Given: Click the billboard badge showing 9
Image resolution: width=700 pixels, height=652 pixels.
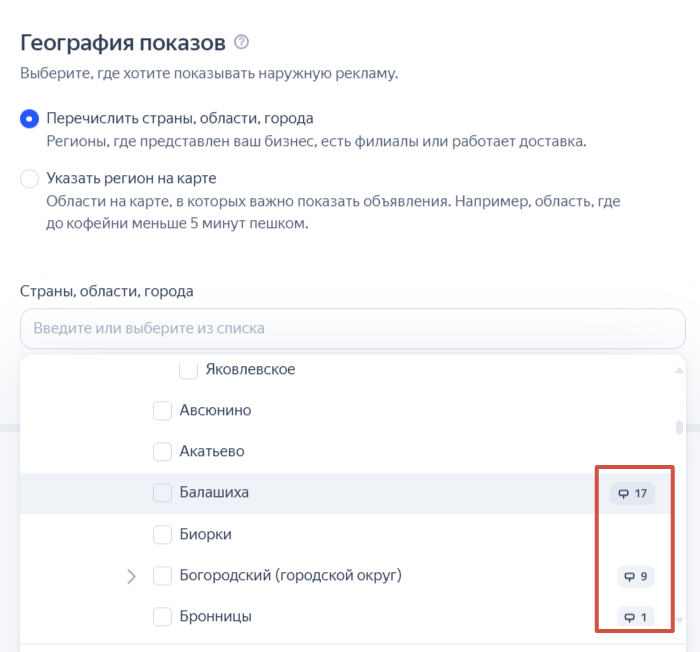Looking at the screenshot, I should tap(636, 576).
